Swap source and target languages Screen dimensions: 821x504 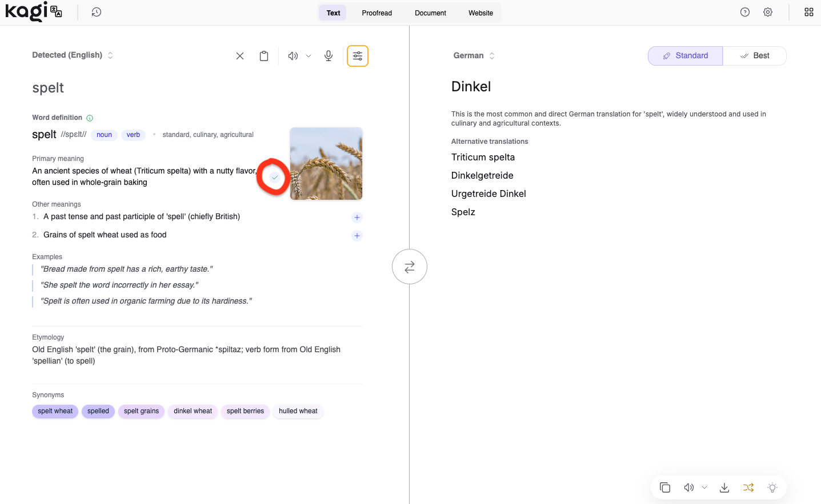click(410, 267)
